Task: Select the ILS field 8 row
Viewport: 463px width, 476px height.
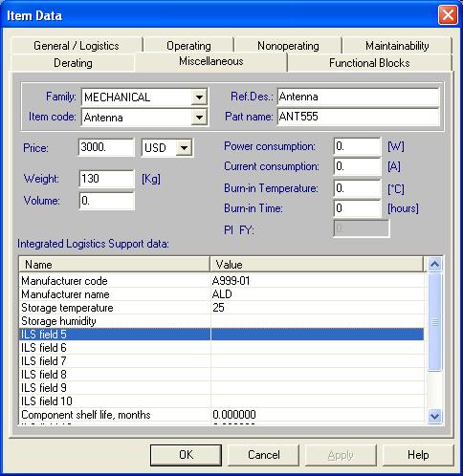Action: point(221,375)
